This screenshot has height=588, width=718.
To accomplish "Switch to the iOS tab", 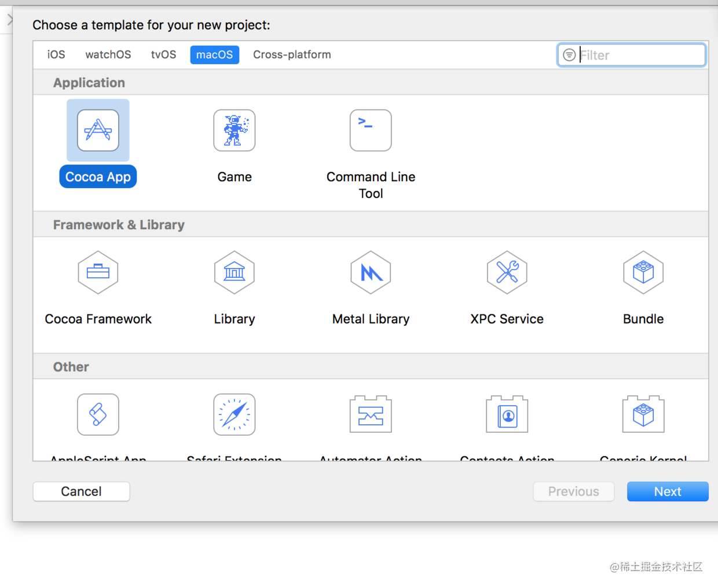I will pyautogui.click(x=56, y=54).
